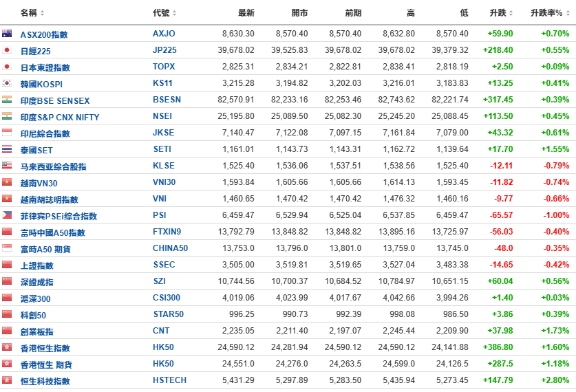
Task: Click the percent change +1.55%
Action: point(555,149)
